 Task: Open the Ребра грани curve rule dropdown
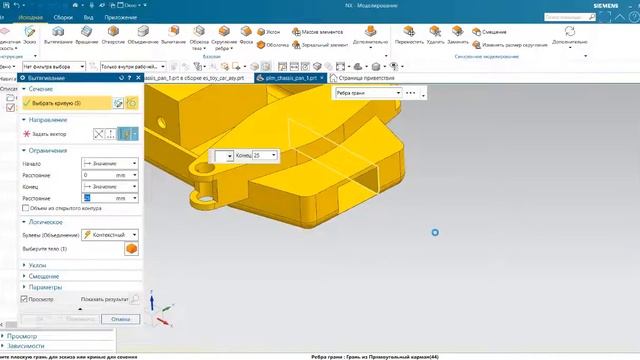point(369,93)
